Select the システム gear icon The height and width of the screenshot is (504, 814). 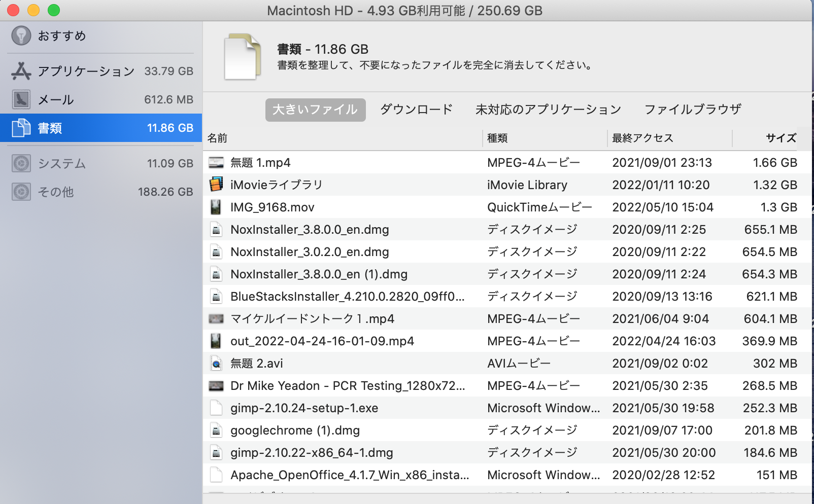click(x=21, y=163)
